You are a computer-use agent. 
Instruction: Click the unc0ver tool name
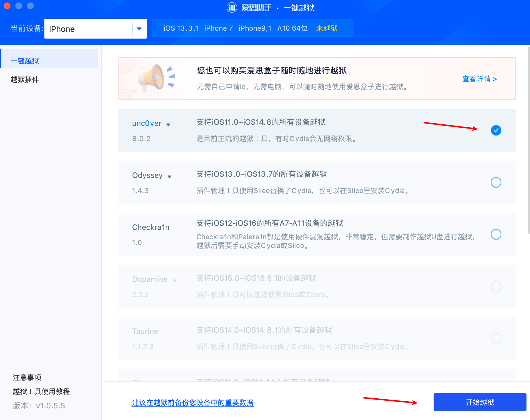pos(147,123)
